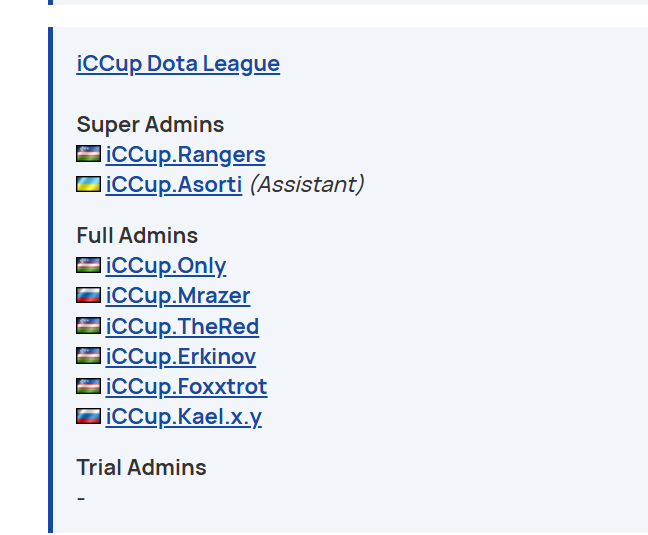This screenshot has height=535, width=648.
Task: Open the iCCup.Kael.x.y profile link
Action: click(x=183, y=416)
